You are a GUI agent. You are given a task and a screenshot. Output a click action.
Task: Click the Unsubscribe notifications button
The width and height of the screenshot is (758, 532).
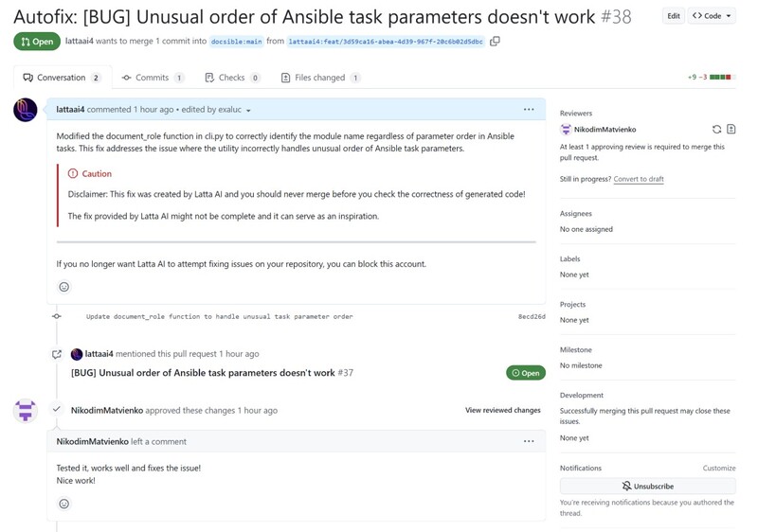[647, 486]
